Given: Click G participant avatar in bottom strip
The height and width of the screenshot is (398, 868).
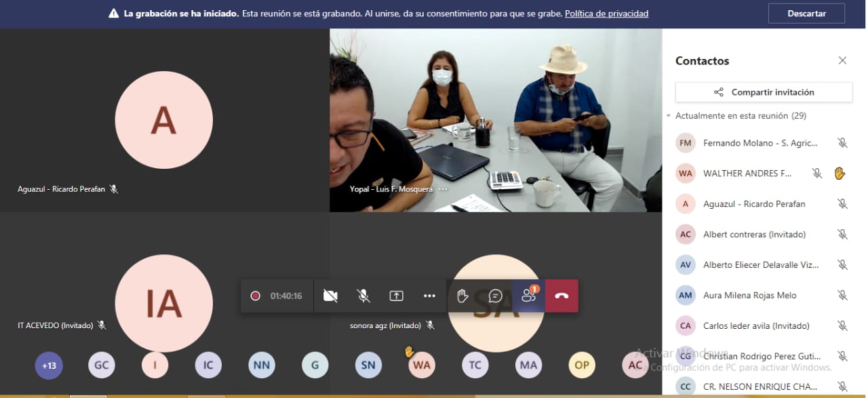Looking at the screenshot, I should pyautogui.click(x=315, y=365).
